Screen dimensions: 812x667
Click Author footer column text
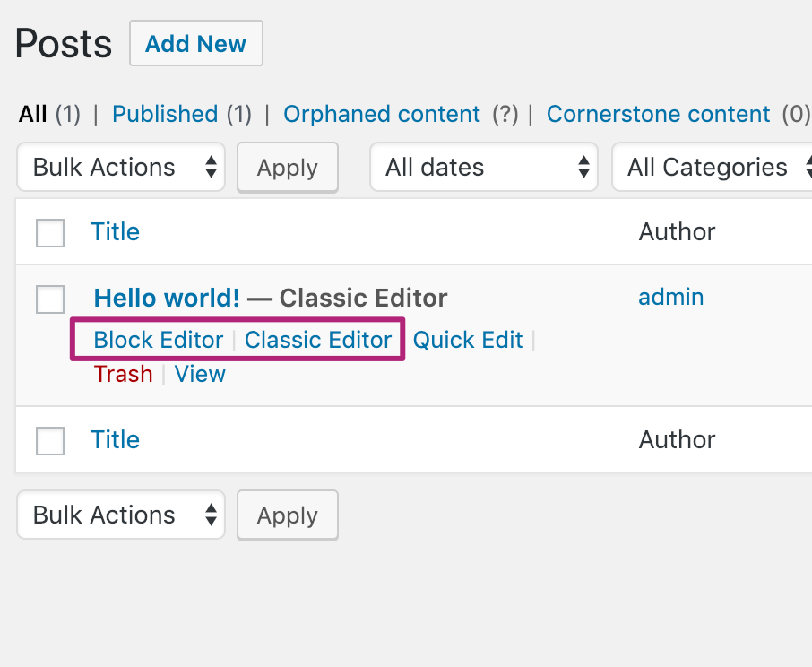tap(677, 439)
